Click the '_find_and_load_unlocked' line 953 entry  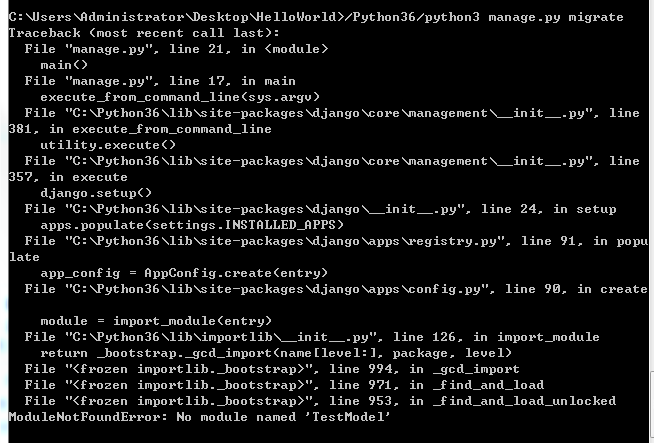(x=320, y=401)
